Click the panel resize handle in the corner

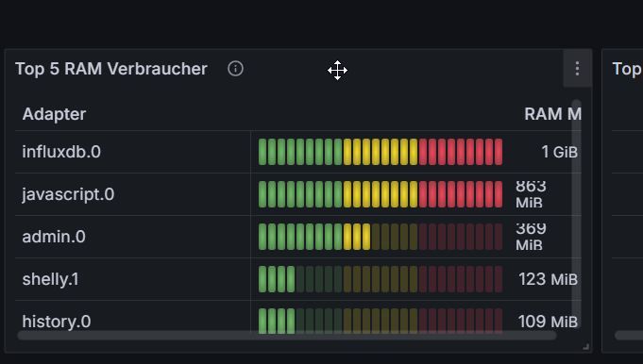586,347
